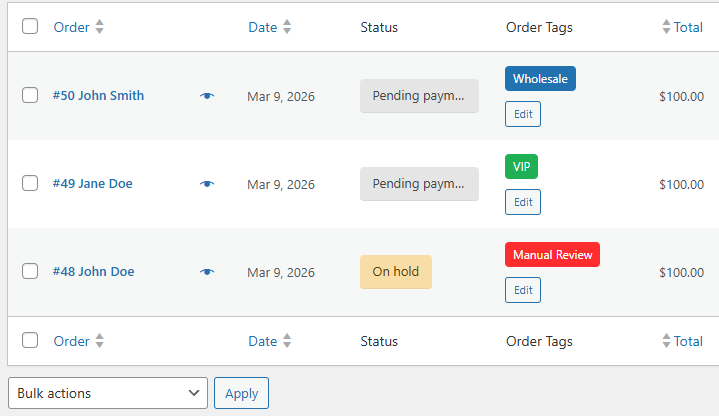Edit tags for order #49 Jane Doe
719x416 pixels.
tap(523, 202)
